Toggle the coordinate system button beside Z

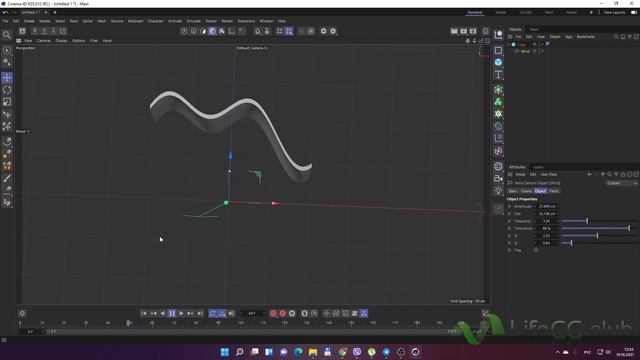pyautogui.click(x=63, y=31)
